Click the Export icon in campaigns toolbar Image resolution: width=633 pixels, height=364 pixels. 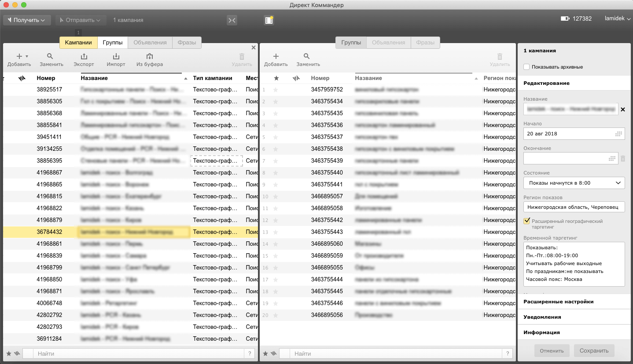84,57
